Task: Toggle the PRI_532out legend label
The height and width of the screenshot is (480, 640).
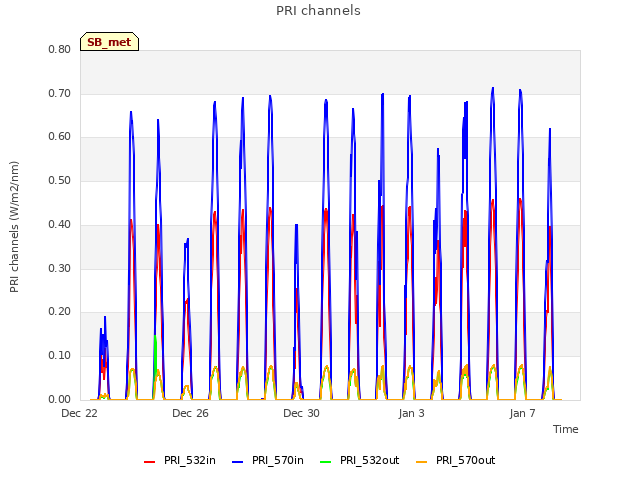Action: point(370,460)
